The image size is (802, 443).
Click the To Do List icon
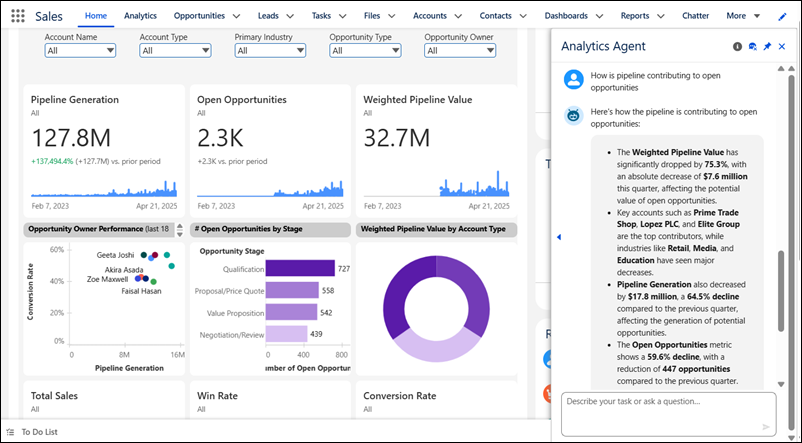(10, 432)
